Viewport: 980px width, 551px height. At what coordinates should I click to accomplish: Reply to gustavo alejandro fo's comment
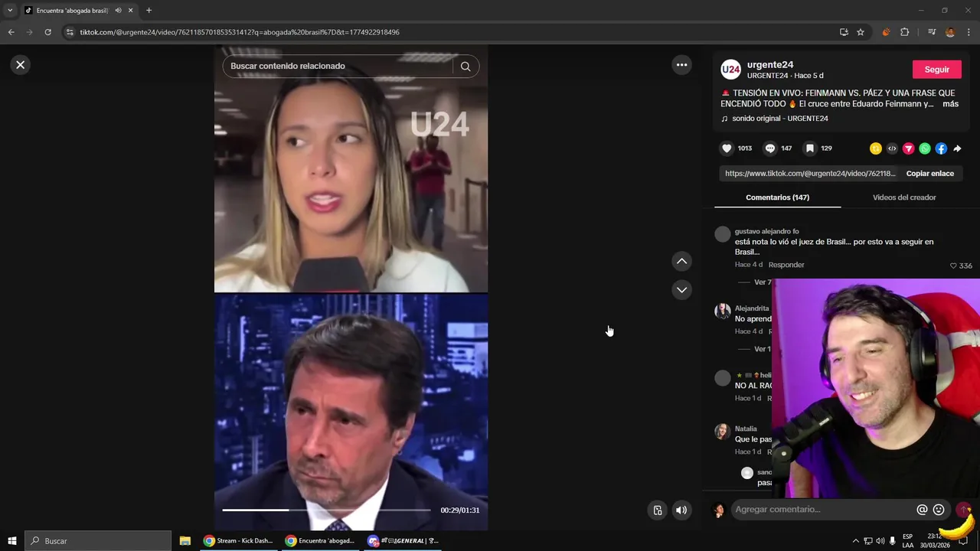point(786,265)
